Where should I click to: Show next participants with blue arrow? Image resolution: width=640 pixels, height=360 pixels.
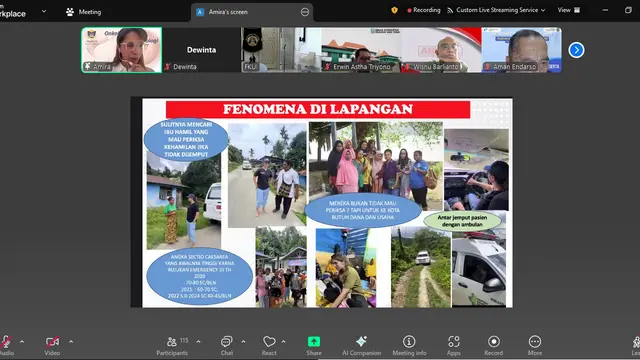576,50
